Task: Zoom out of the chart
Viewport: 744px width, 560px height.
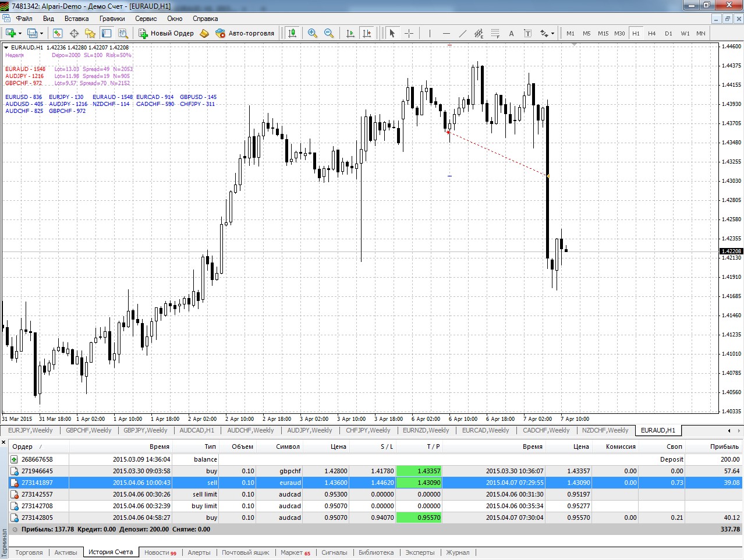Action: coord(329,33)
